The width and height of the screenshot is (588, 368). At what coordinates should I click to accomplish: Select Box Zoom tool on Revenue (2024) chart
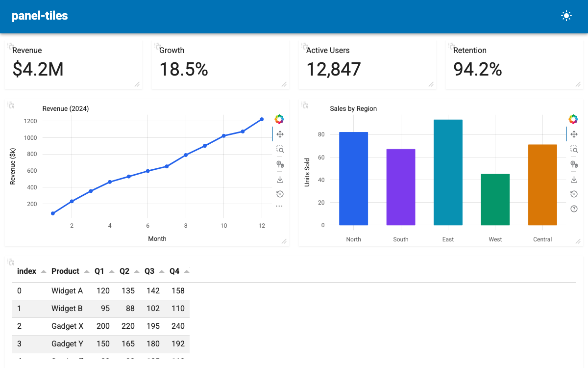pos(280,149)
